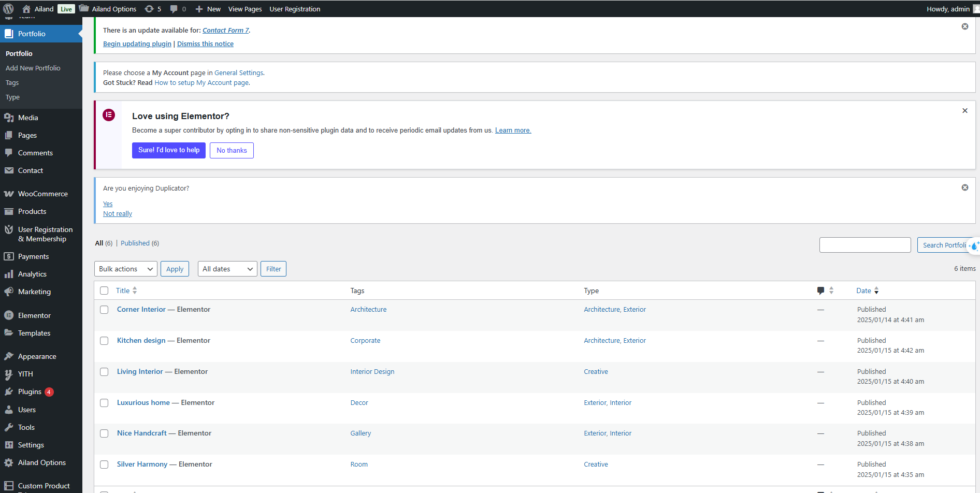The height and width of the screenshot is (493, 980).
Task: Click the Templates folder icon
Action: coord(9,333)
